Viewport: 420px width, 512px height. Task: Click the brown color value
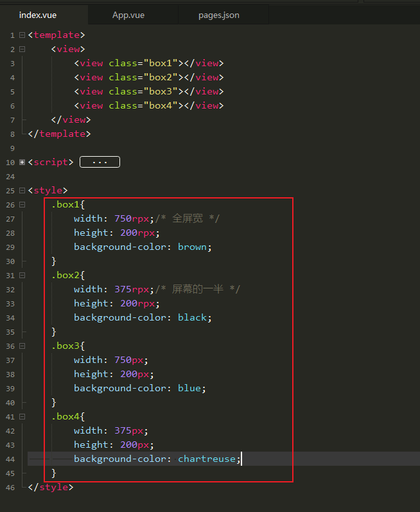click(x=192, y=247)
